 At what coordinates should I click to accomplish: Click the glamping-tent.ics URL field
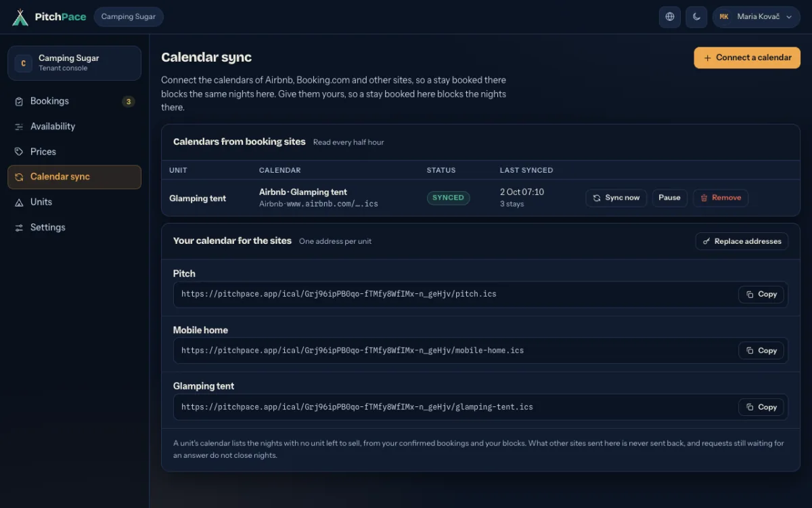480,407
